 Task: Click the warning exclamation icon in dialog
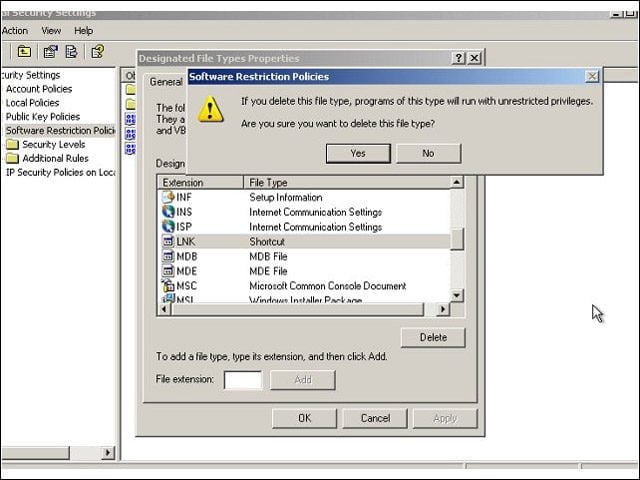click(x=210, y=109)
